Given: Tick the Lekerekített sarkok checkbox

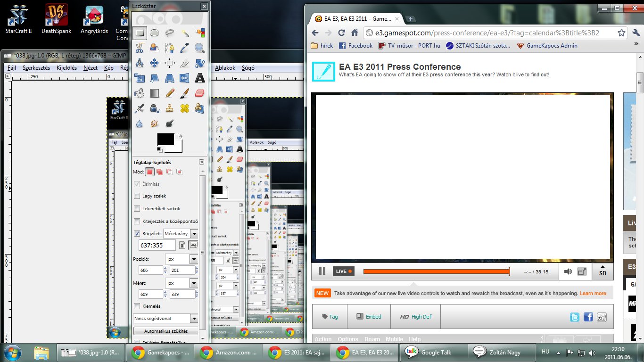Looking at the screenshot, I should (137, 208).
